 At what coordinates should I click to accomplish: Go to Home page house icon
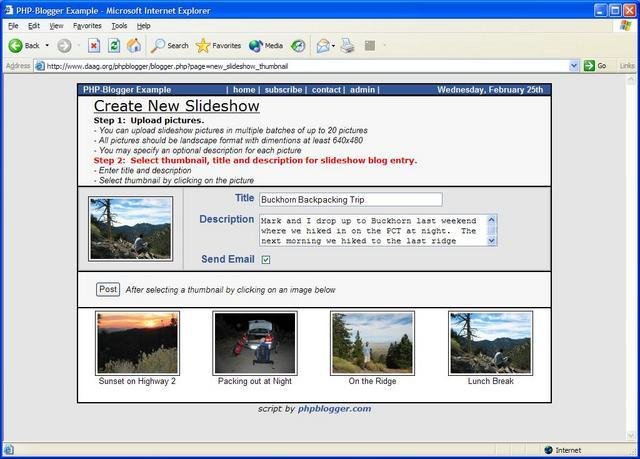(133, 46)
